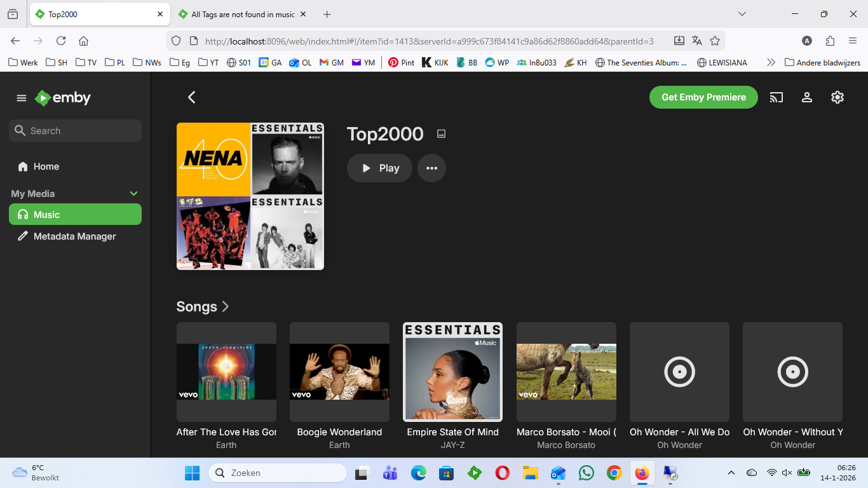The image size is (868, 488).
Task: Launch Opera from the taskbar
Action: [502, 473]
